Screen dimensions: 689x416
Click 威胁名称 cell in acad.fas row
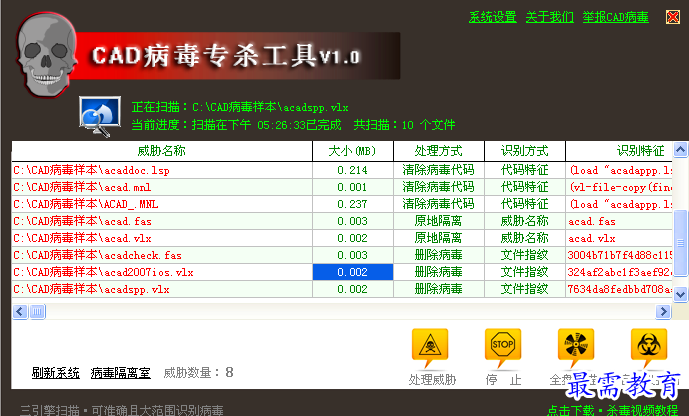tap(525, 221)
